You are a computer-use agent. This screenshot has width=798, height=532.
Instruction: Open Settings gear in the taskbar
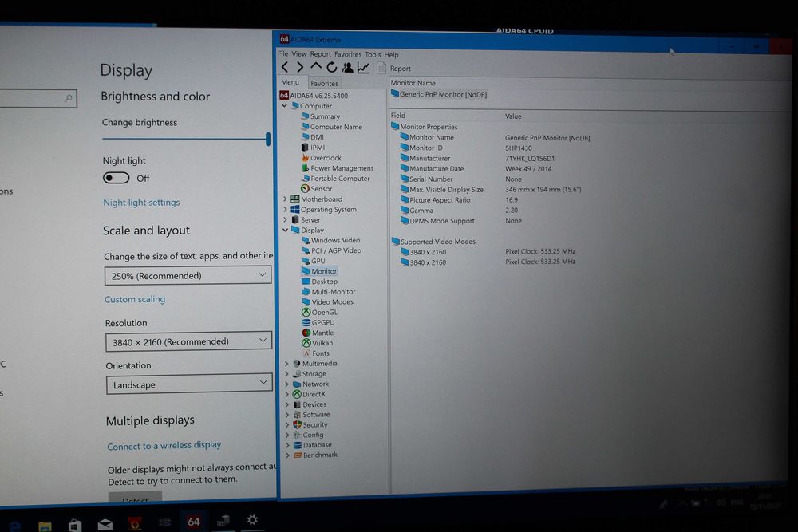252,520
